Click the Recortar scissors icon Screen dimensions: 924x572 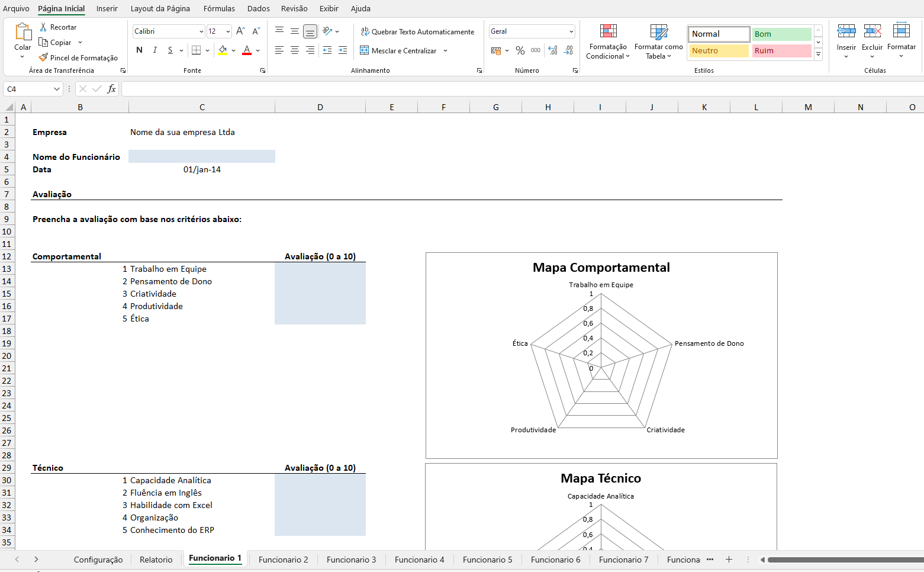(43, 27)
